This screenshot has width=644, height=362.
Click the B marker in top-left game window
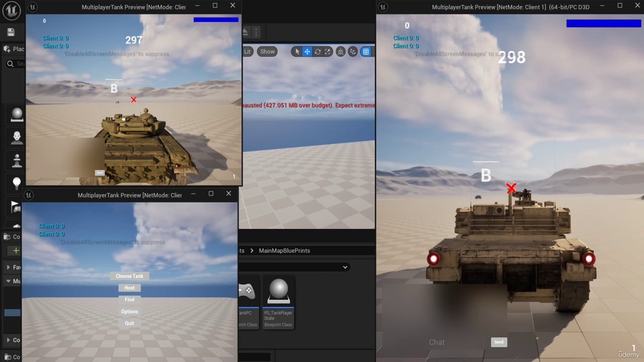coord(114,89)
